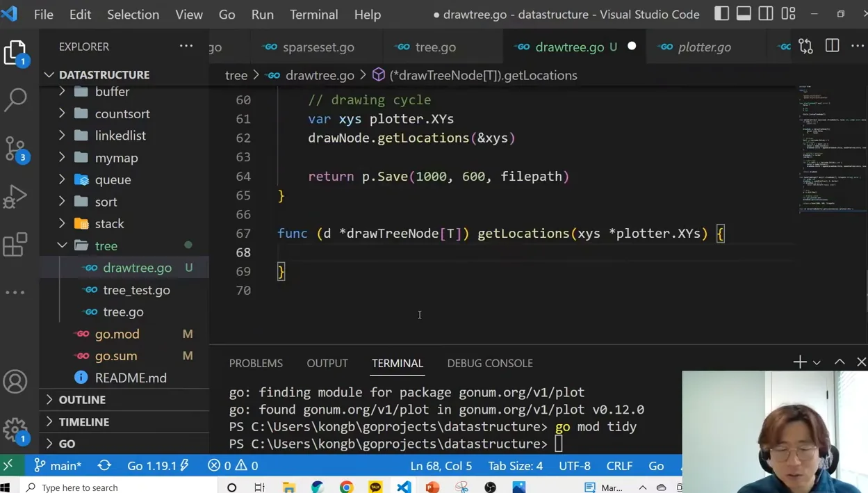Switch to the PROBLEMS panel tab
This screenshot has width=868, height=493.
pos(256,363)
